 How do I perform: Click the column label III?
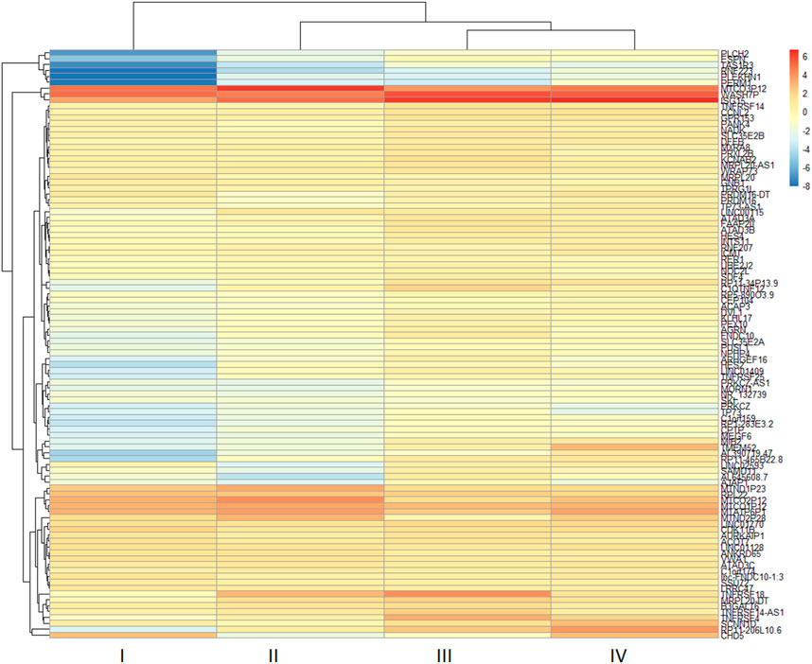444,655
